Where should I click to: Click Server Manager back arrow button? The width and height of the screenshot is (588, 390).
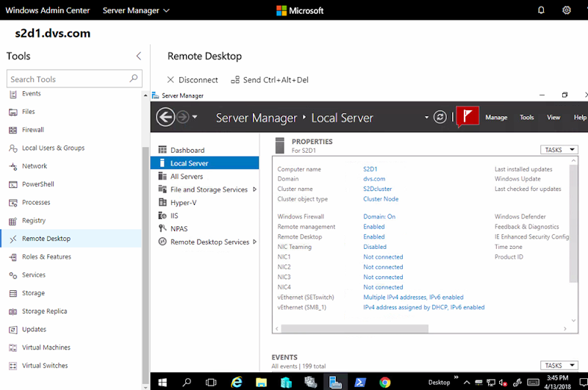[165, 118]
